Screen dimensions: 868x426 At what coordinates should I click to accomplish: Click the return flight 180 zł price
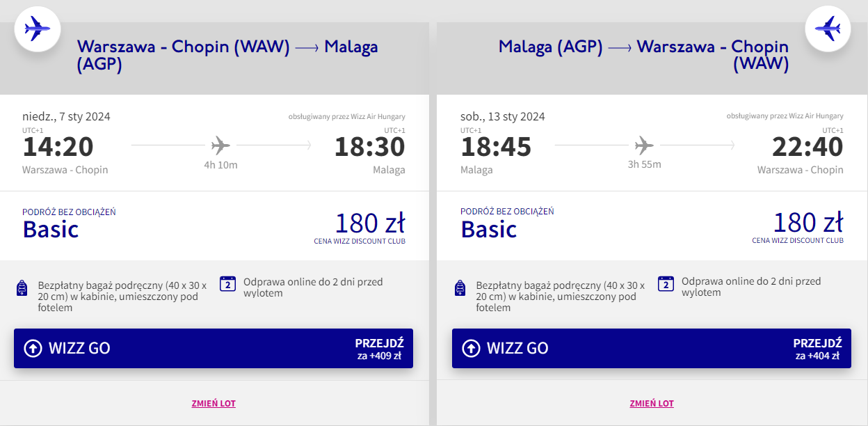[808, 223]
